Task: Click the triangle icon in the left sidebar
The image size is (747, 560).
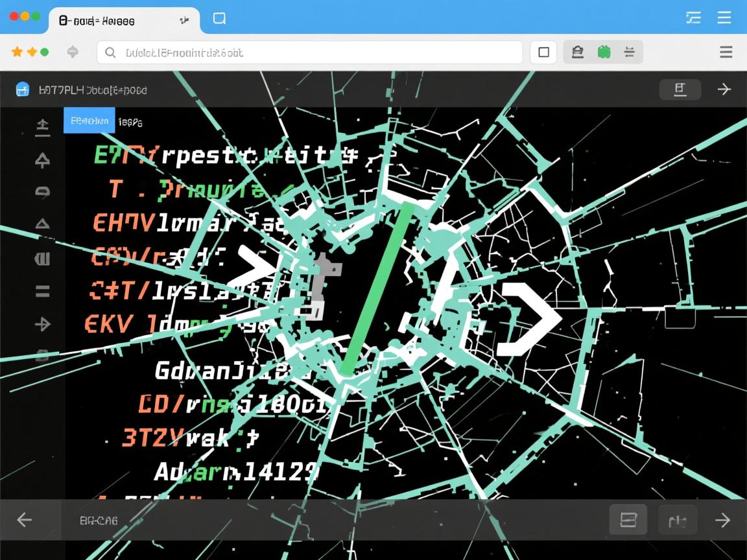Action: point(42,224)
